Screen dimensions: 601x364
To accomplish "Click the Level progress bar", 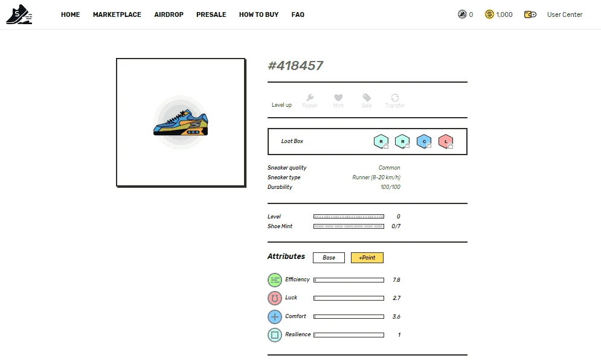I will [x=349, y=217].
